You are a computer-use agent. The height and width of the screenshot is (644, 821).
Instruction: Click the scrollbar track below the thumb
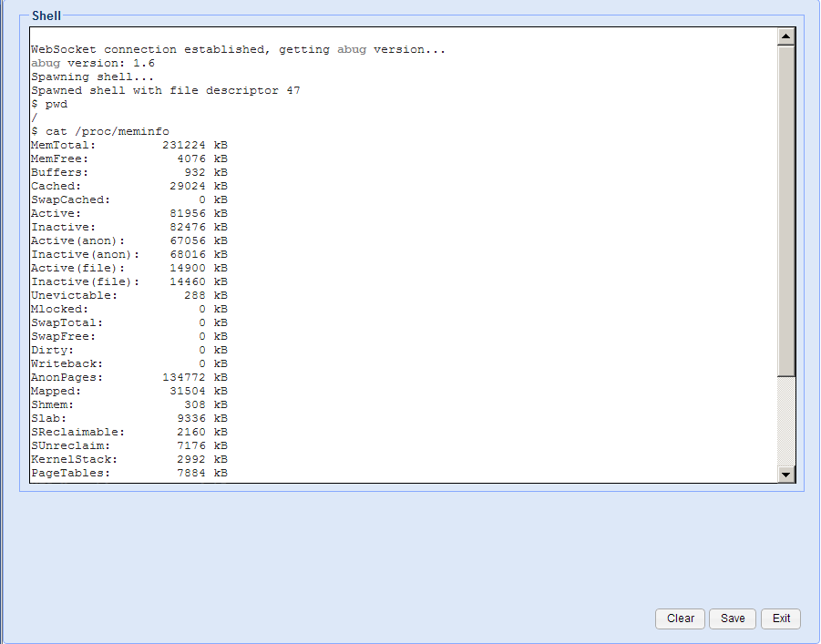click(x=786, y=422)
